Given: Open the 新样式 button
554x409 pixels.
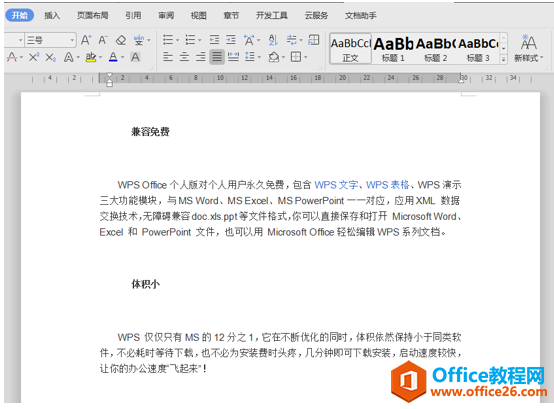Looking at the screenshot, I should pyautogui.click(x=528, y=49).
